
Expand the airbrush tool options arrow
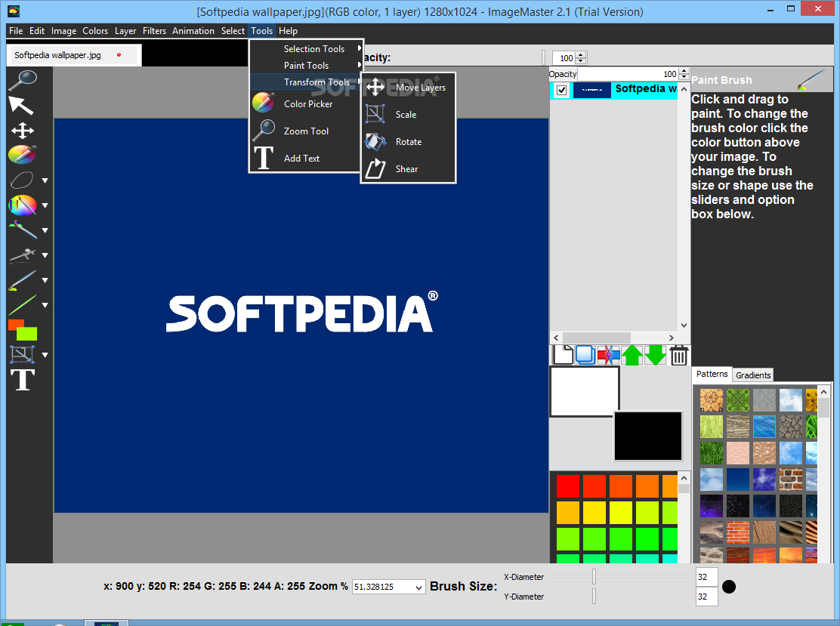(x=45, y=255)
